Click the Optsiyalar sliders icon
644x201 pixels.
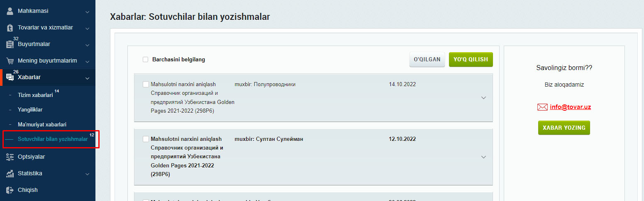(x=10, y=157)
